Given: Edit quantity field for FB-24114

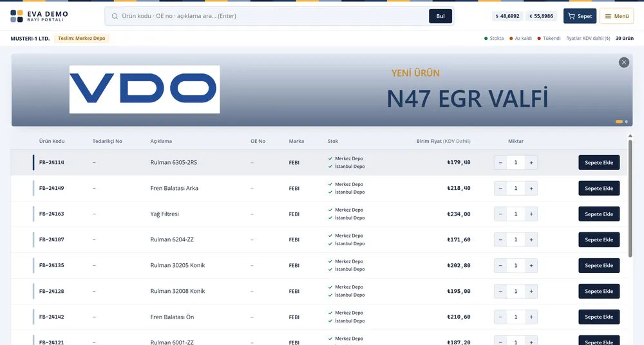Looking at the screenshot, I should [516, 163].
